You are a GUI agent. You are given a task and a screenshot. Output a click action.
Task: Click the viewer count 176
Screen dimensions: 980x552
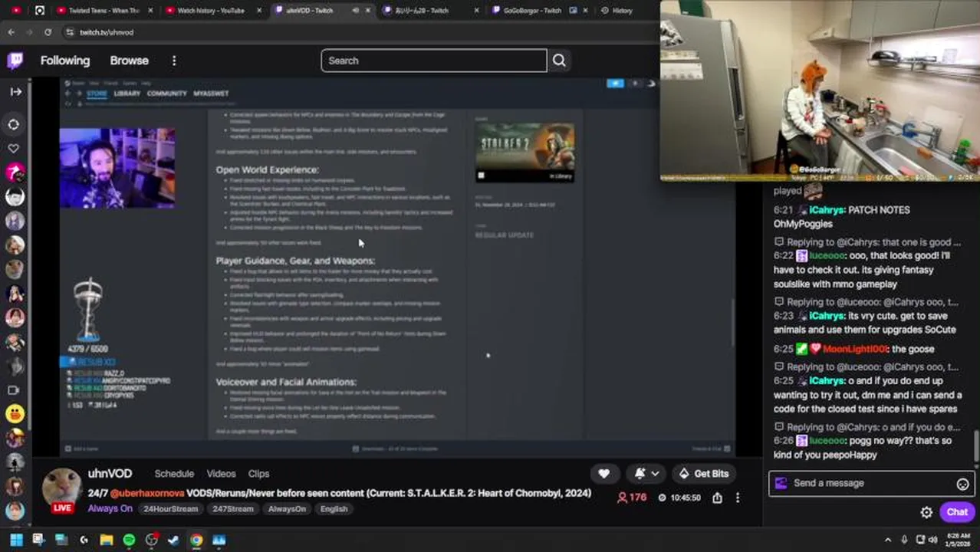[631, 498]
